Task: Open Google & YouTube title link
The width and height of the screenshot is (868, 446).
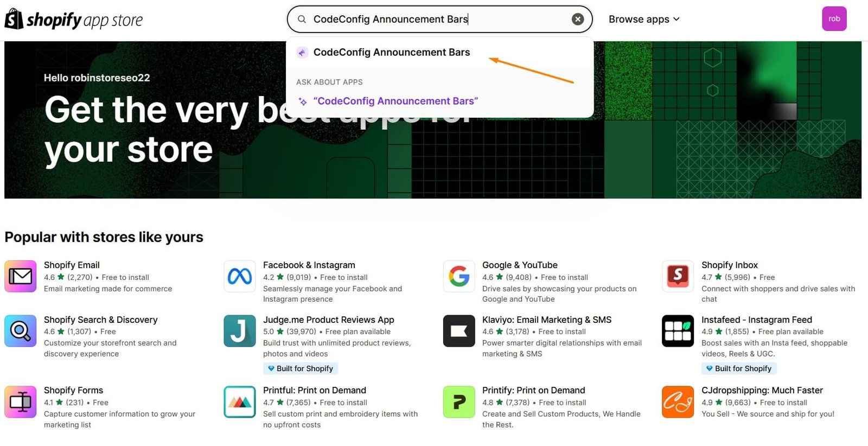Action: coord(520,265)
